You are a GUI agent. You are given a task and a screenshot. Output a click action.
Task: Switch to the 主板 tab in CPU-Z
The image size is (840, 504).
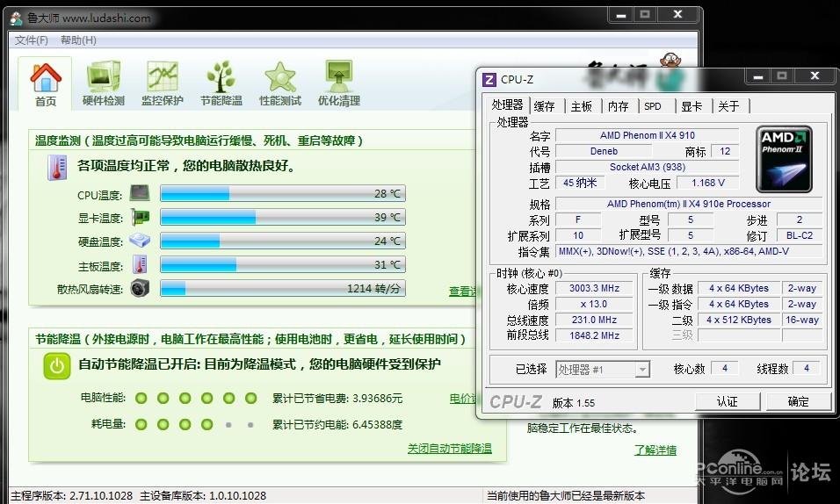tap(582, 106)
